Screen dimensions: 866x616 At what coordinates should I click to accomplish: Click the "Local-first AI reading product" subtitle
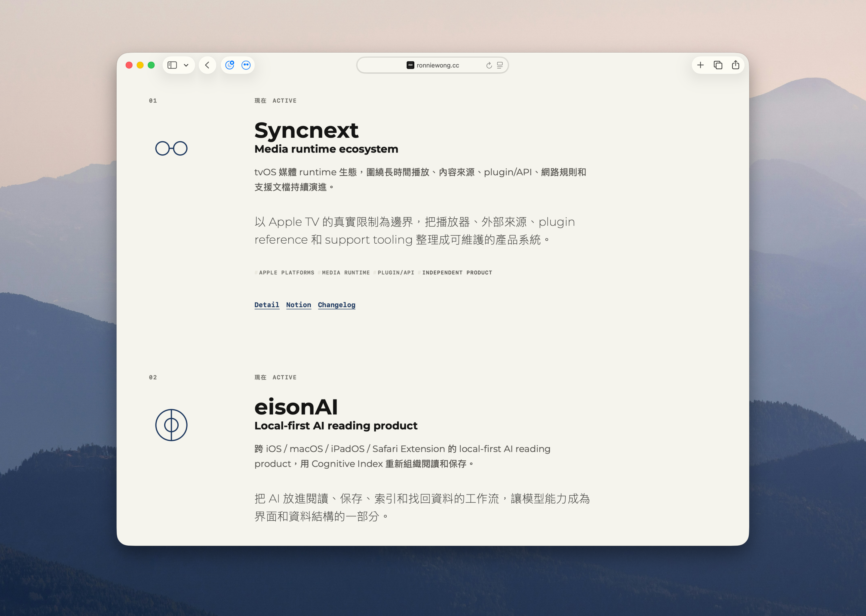[336, 426]
